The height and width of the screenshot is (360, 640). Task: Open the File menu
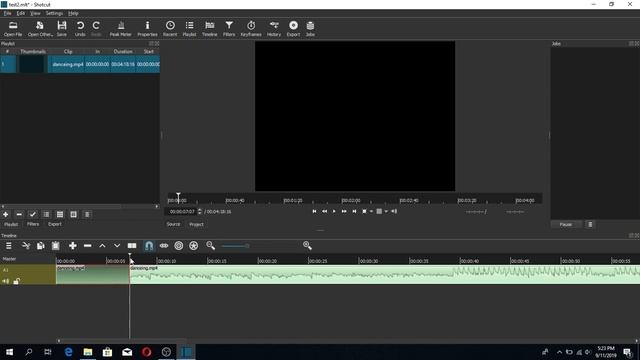click(x=7, y=13)
